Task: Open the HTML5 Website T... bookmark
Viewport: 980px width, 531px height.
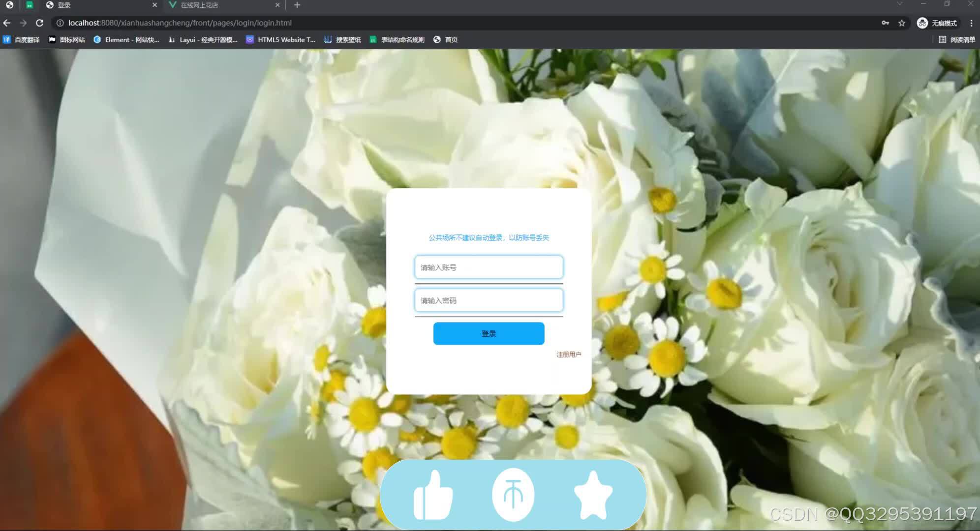Action: [280, 40]
